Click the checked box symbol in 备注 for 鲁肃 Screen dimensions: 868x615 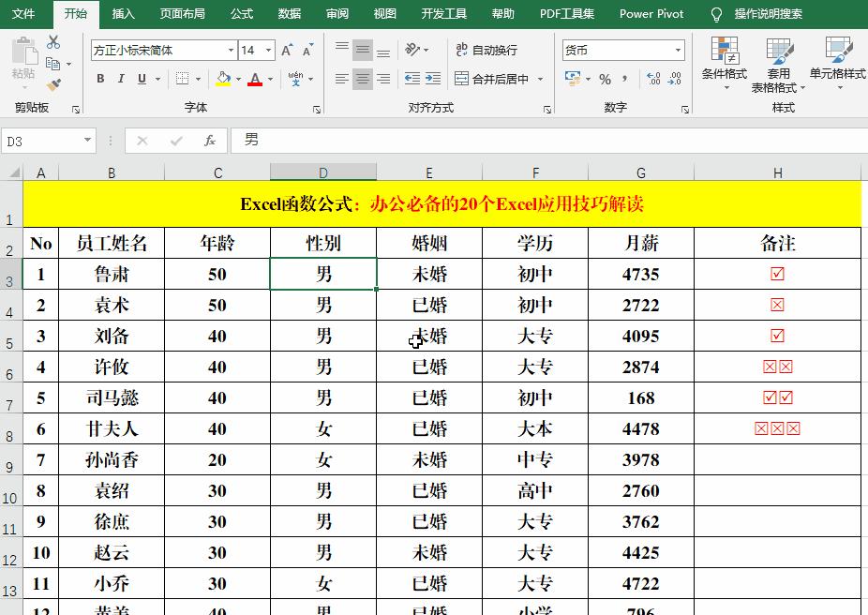(776, 274)
